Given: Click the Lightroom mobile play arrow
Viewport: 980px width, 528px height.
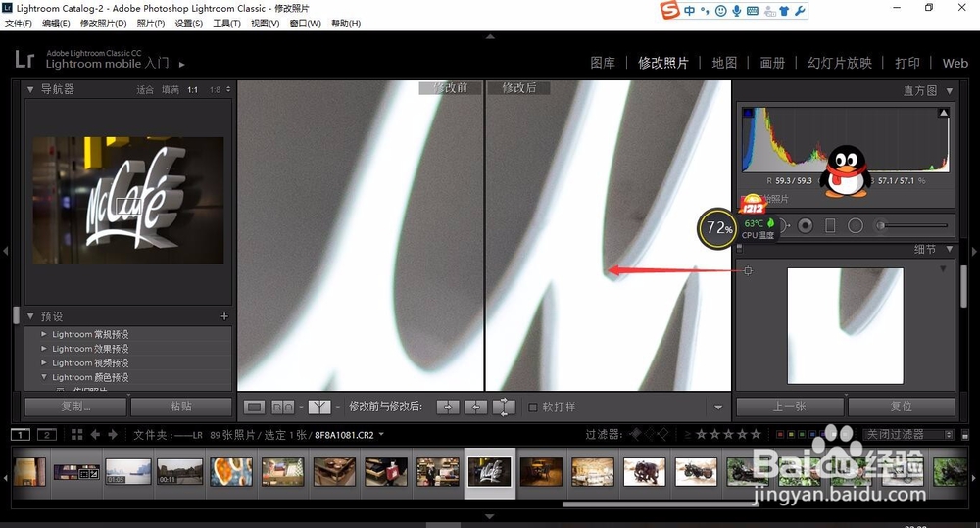Looking at the screenshot, I should [x=182, y=64].
